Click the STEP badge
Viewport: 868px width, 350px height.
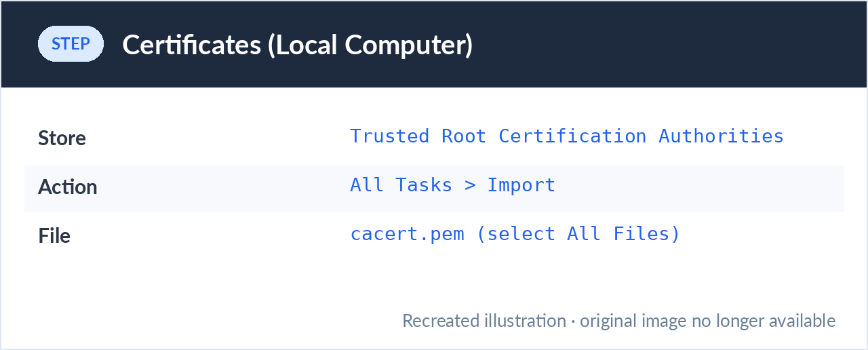click(x=71, y=44)
